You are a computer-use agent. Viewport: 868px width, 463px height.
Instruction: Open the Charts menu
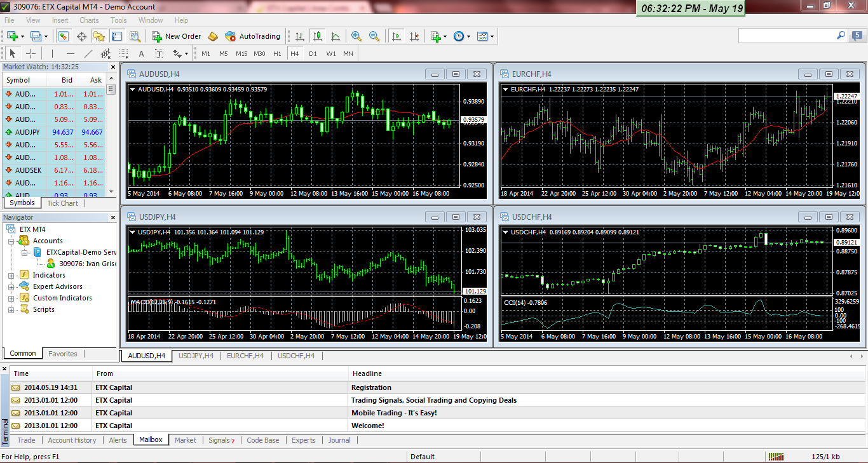point(89,20)
